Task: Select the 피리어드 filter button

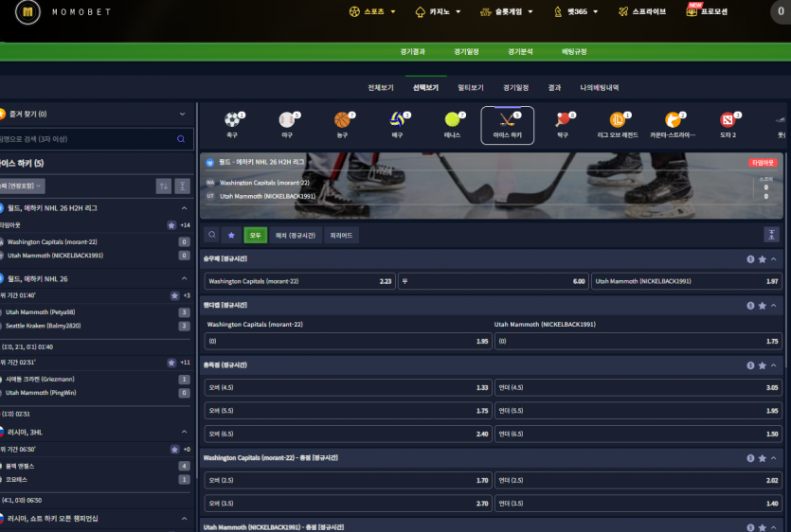Action: [x=342, y=235]
